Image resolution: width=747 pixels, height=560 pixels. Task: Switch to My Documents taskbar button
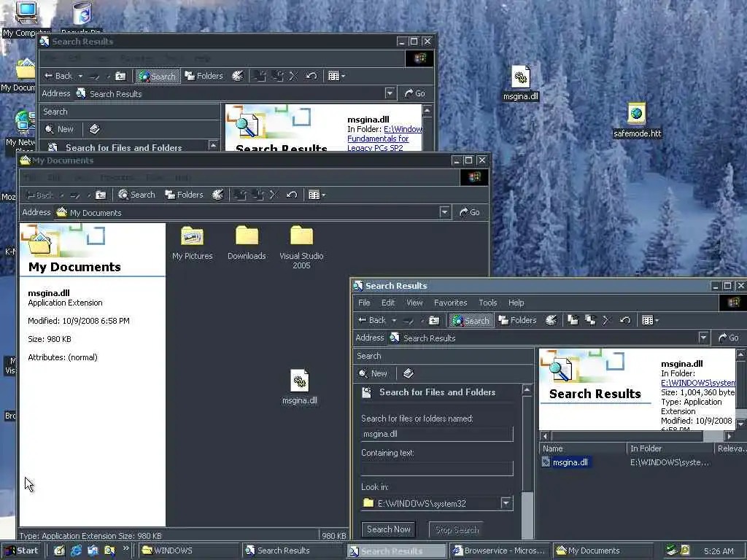(603, 551)
